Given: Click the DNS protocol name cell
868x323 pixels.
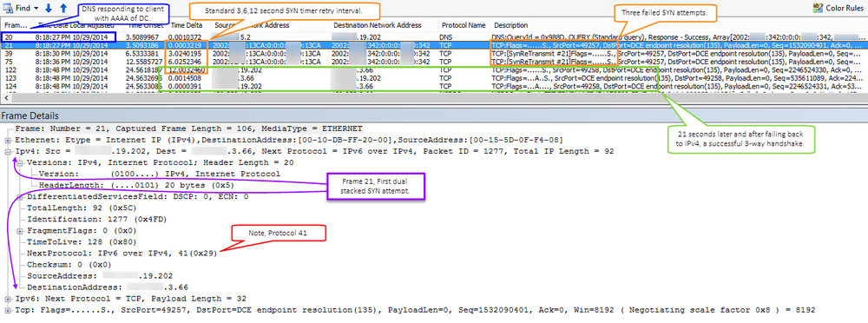Looking at the screenshot, I should coord(445,36).
